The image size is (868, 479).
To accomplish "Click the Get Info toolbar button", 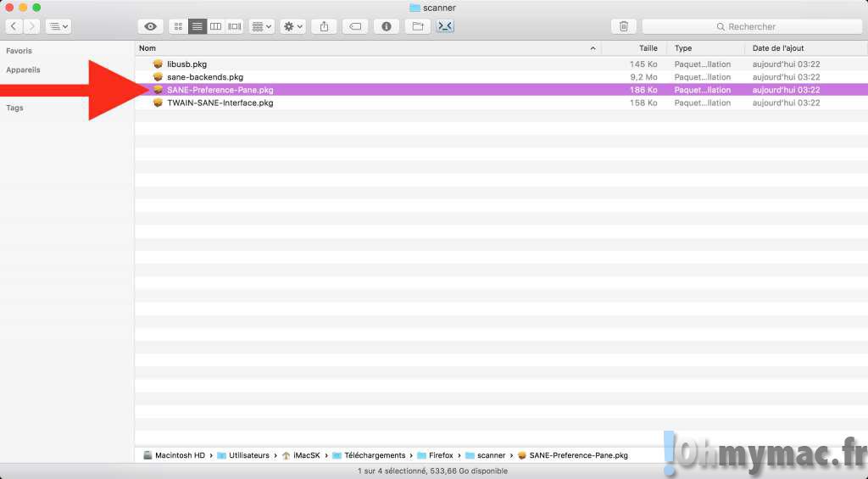I will point(387,26).
